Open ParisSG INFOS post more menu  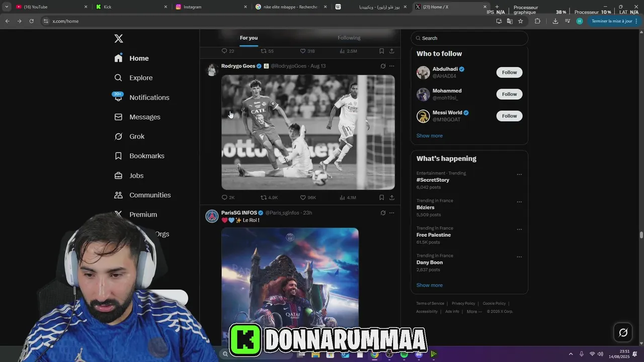coord(391,213)
